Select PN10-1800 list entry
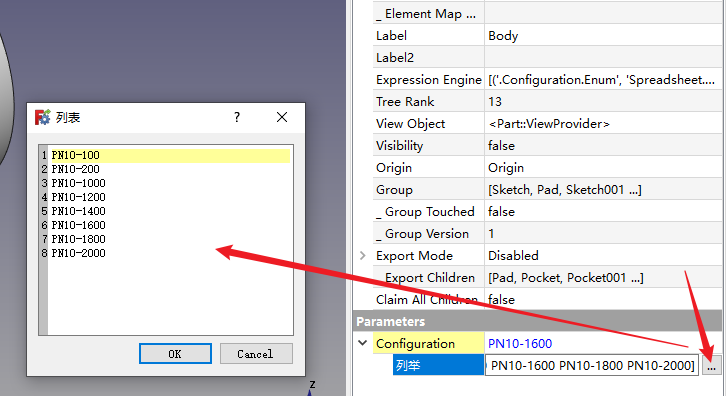726x396 pixels. pyautogui.click(x=78, y=239)
